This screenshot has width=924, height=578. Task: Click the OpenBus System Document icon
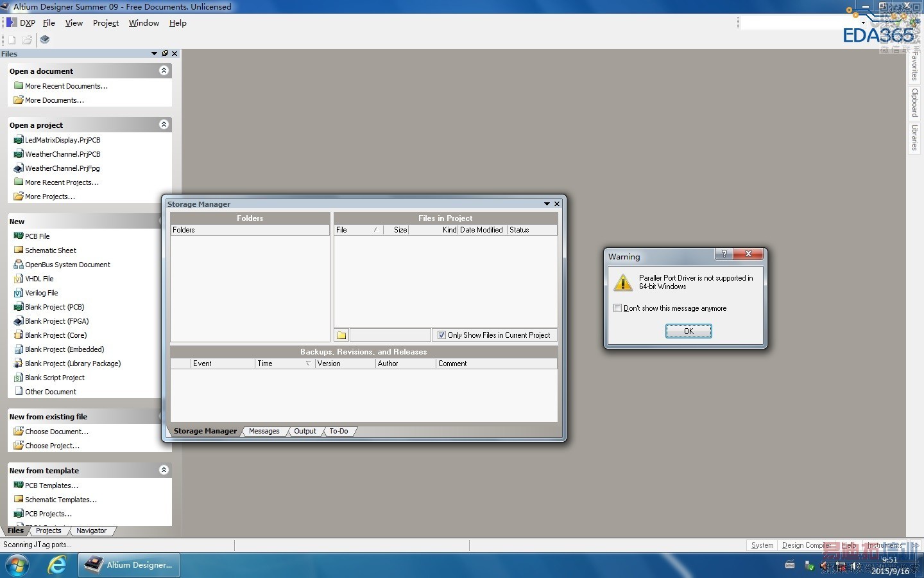coord(19,264)
